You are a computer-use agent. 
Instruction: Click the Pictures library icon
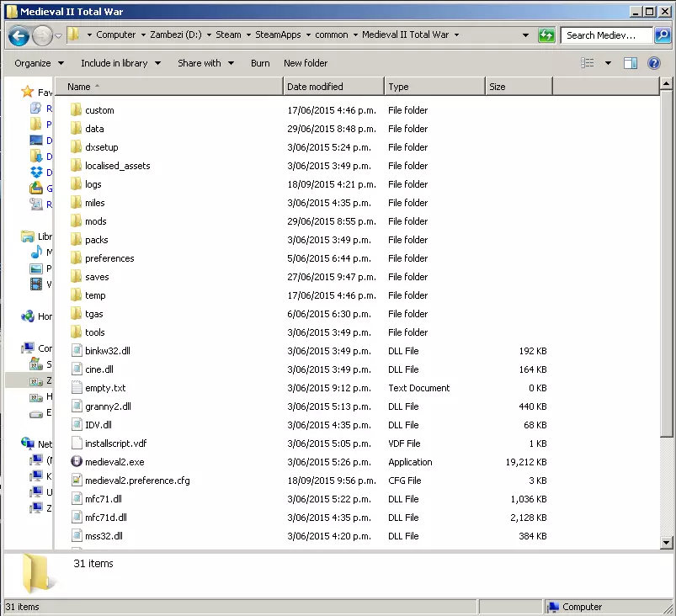point(36,268)
